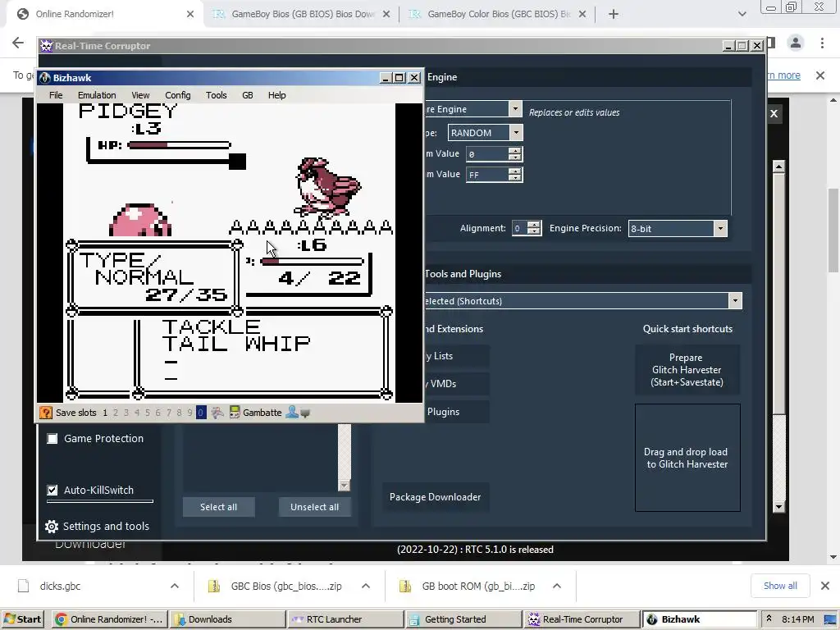Click Show all downloads button
The image size is (840, 630).
point(780,586)
